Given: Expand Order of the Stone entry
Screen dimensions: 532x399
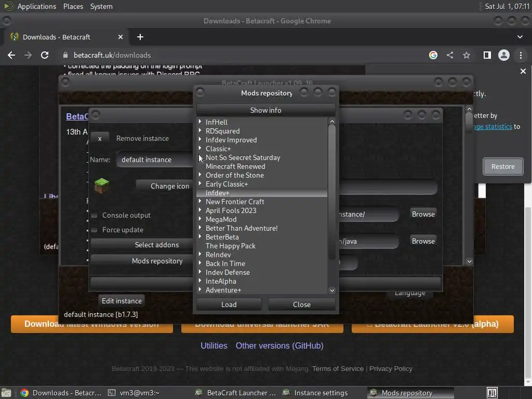Looking at the screenshot, I should click(200, 175).
